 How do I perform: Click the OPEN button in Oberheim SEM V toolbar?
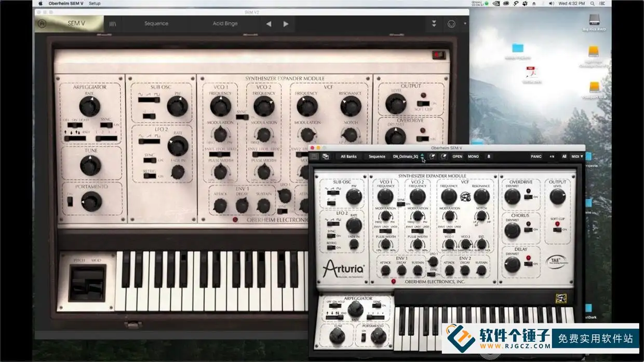(x=457, y=156)
